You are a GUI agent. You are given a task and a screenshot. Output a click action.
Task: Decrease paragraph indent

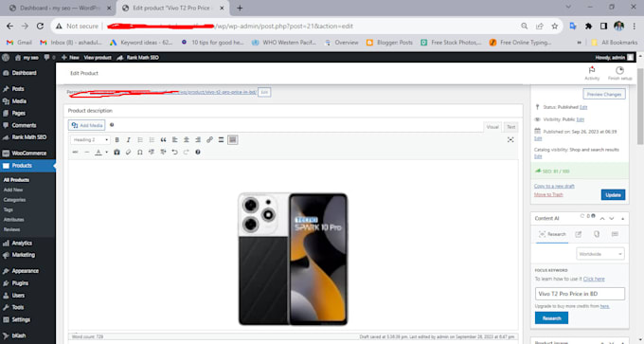pyautogui.click(x=152, y=152)
